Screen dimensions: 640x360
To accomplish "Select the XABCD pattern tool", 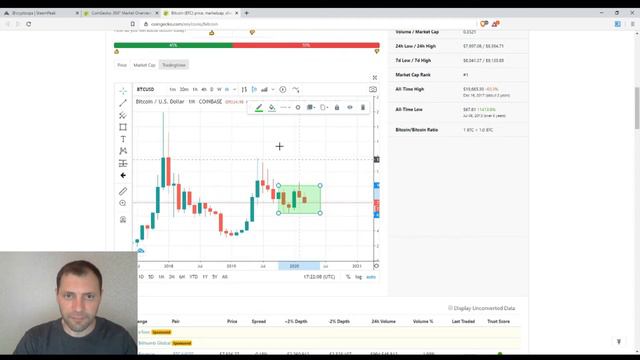I will click(123, 151).
